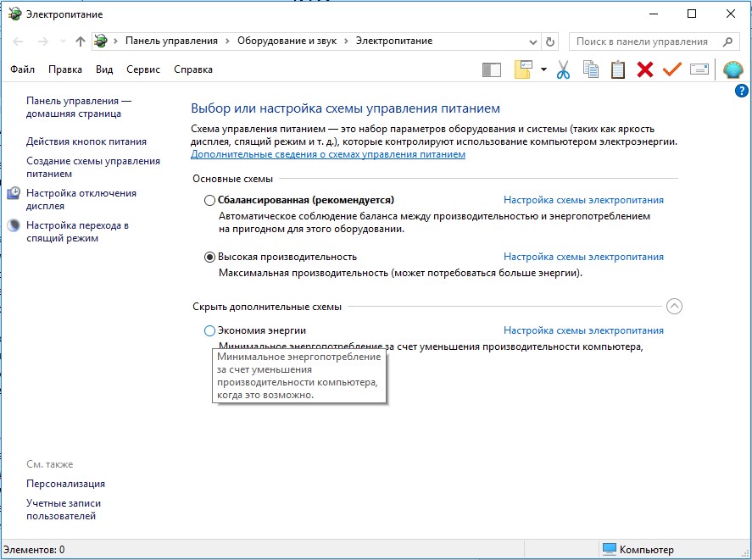Open the Сервис menu
The height and width of the screenshot is (560, 752).
click(143, 69)
